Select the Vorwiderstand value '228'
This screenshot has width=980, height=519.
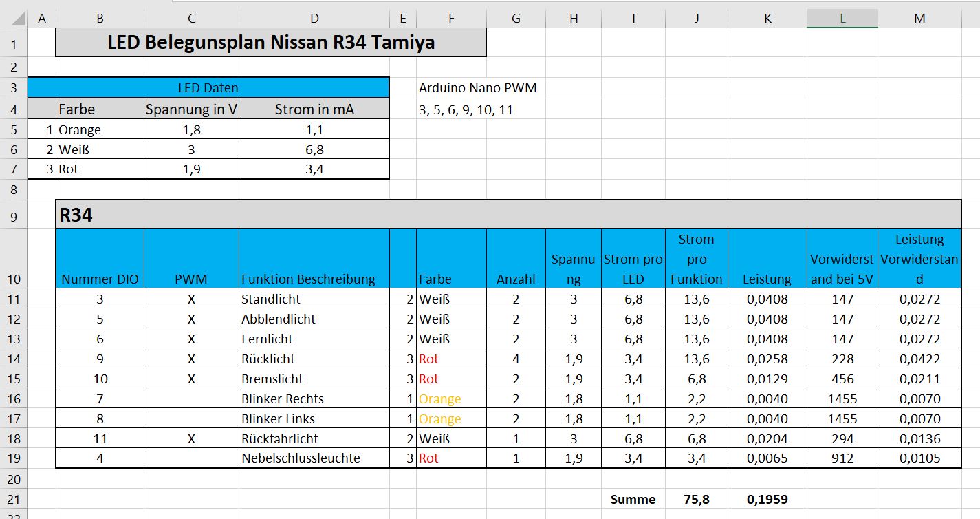[x=842, y=359]
